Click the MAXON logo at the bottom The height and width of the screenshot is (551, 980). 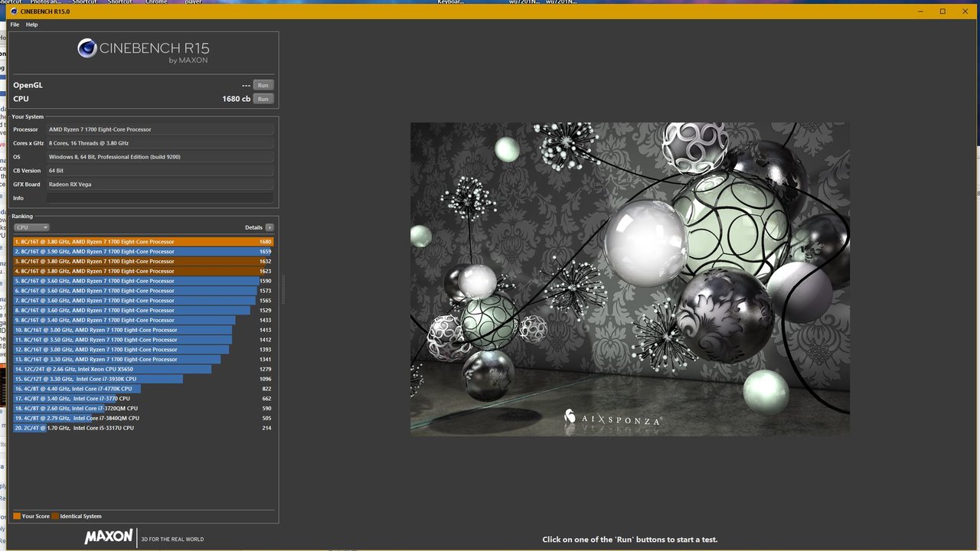tap(109, 536)
